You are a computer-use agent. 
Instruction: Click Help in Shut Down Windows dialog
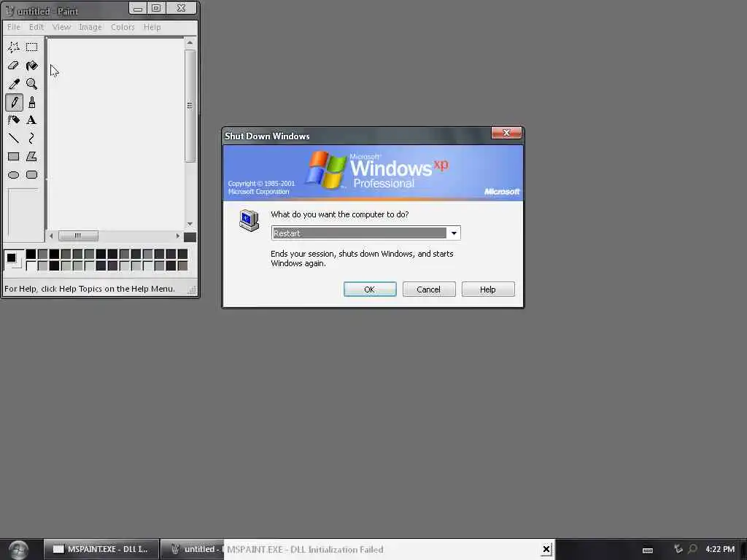488,289
